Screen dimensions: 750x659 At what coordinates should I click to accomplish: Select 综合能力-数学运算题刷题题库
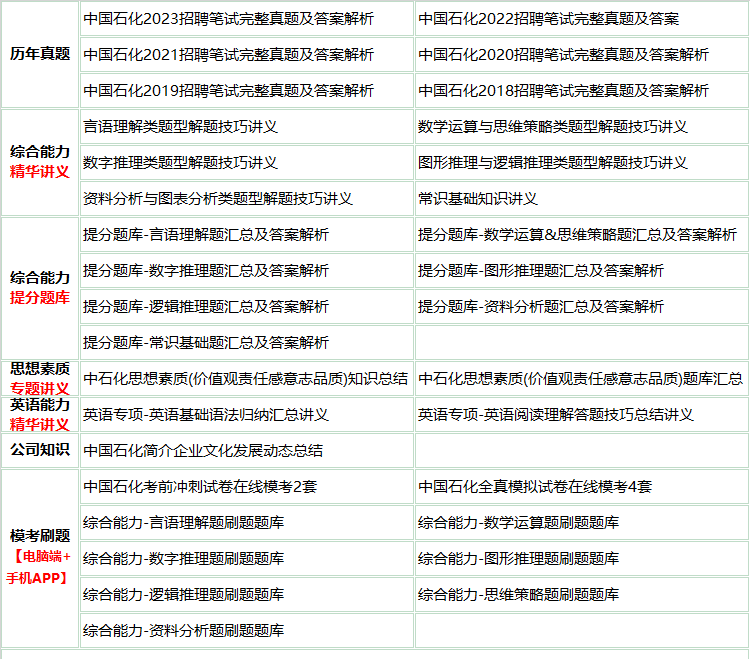tap(518, 522)
